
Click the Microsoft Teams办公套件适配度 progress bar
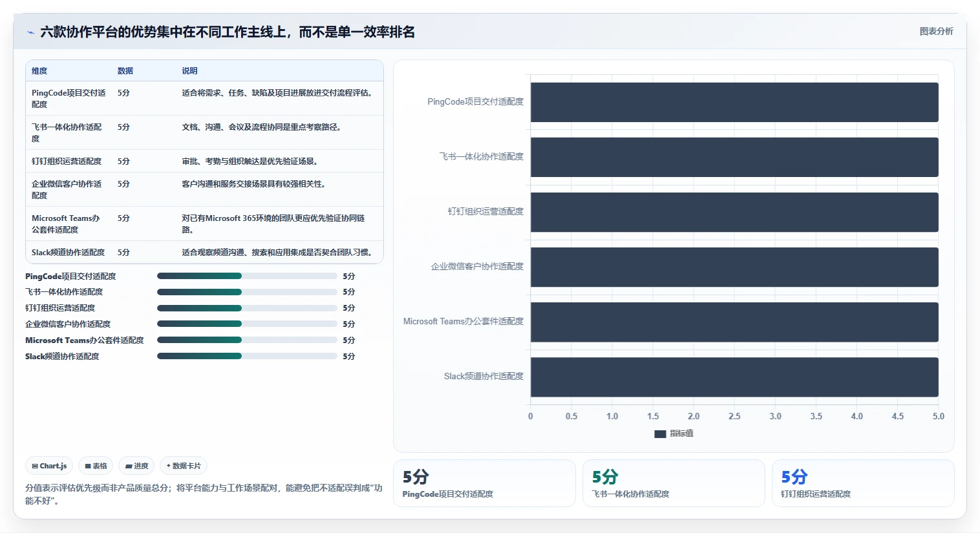pos(247,340)
